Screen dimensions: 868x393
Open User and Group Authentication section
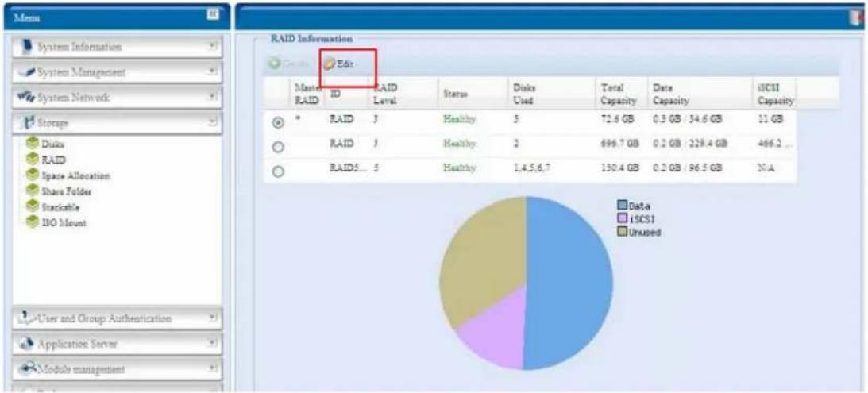tap(116, 319)
